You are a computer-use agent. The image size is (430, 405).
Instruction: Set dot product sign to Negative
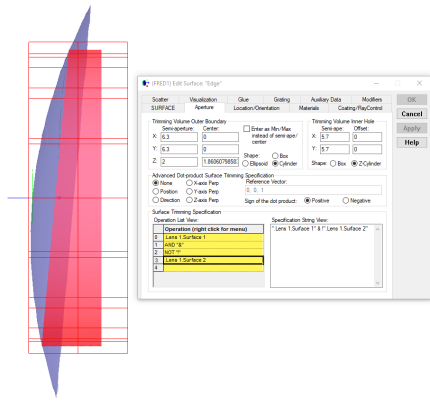point(346,200)
